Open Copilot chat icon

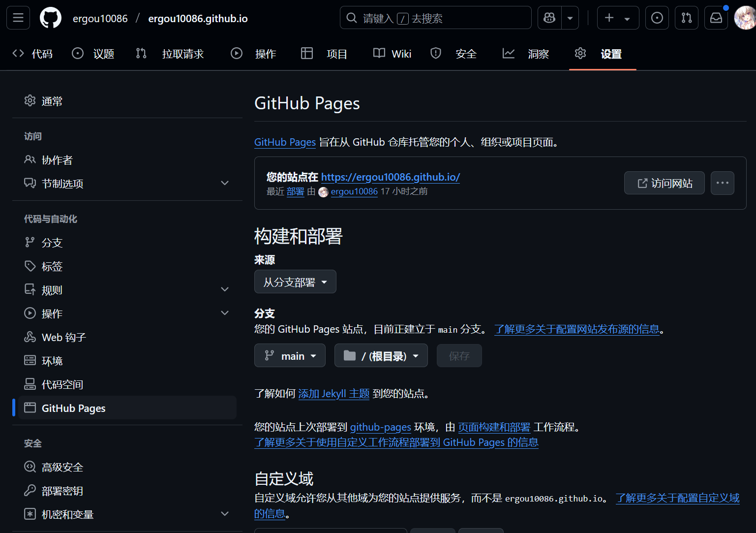tap(549, 18)
